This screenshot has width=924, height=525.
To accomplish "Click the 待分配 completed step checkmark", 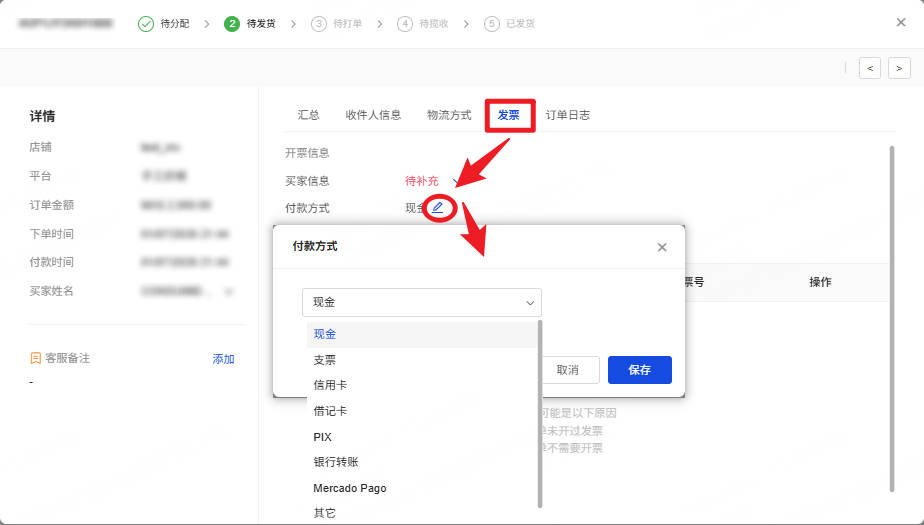I will 146,24.
